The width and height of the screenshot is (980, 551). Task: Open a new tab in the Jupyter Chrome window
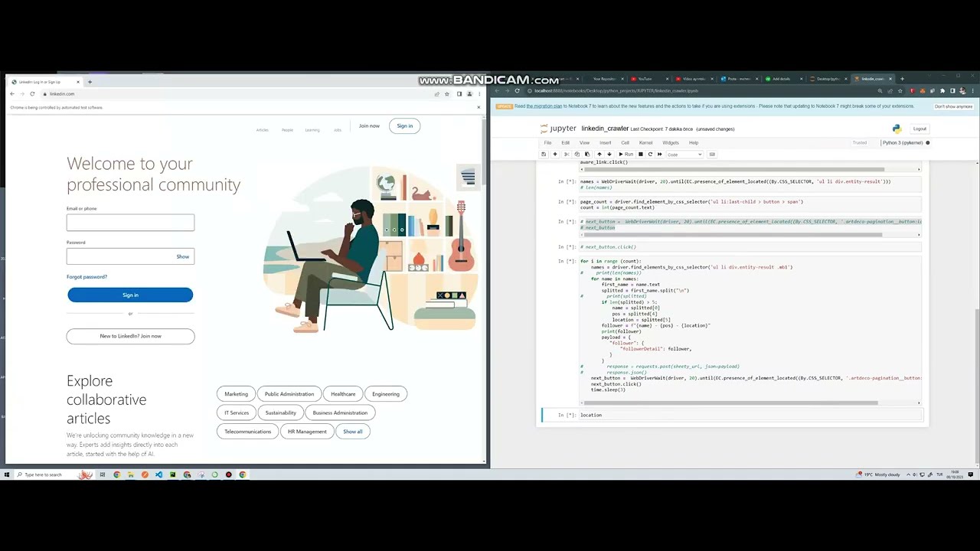(x=902, y=79)
